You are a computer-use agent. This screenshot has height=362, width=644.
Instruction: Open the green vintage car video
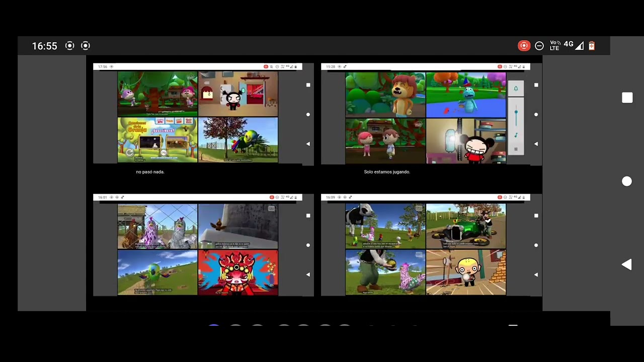(x=466, y=226)
